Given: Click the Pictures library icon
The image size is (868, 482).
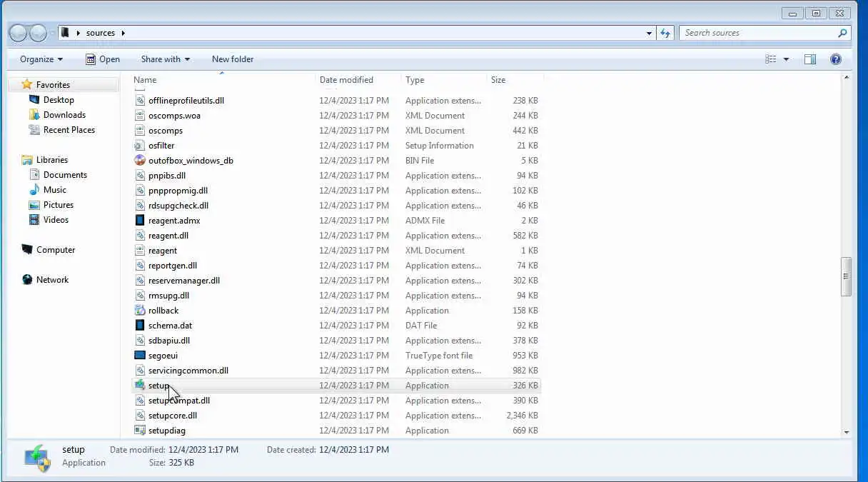Looking at the screenshot, I should [x=34, y=205].
